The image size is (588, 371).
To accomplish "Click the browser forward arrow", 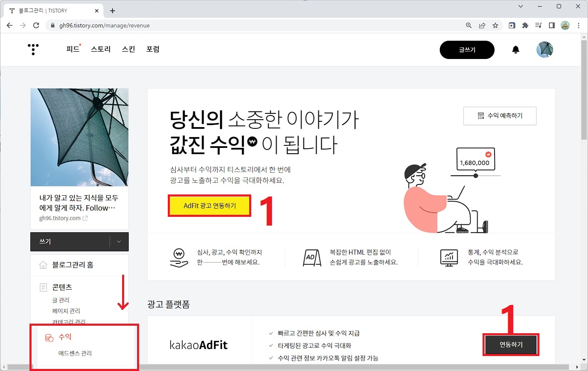I will 23,25.
